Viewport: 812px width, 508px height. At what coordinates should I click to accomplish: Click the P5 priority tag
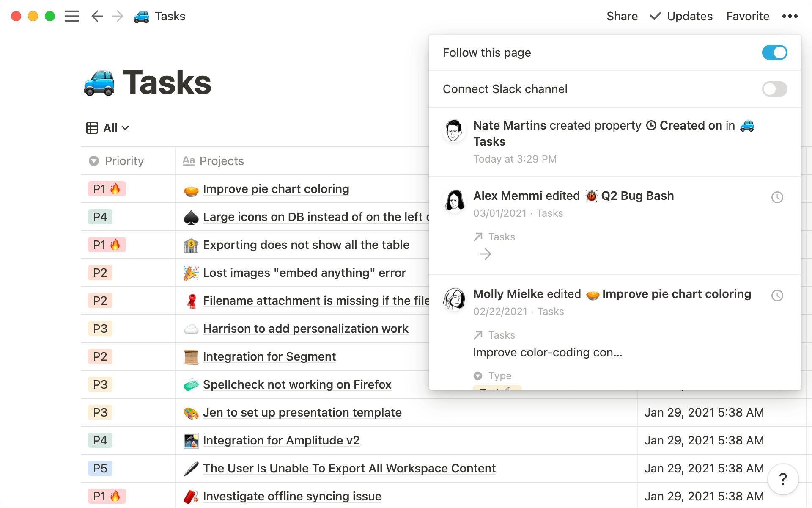coord(100,468)
